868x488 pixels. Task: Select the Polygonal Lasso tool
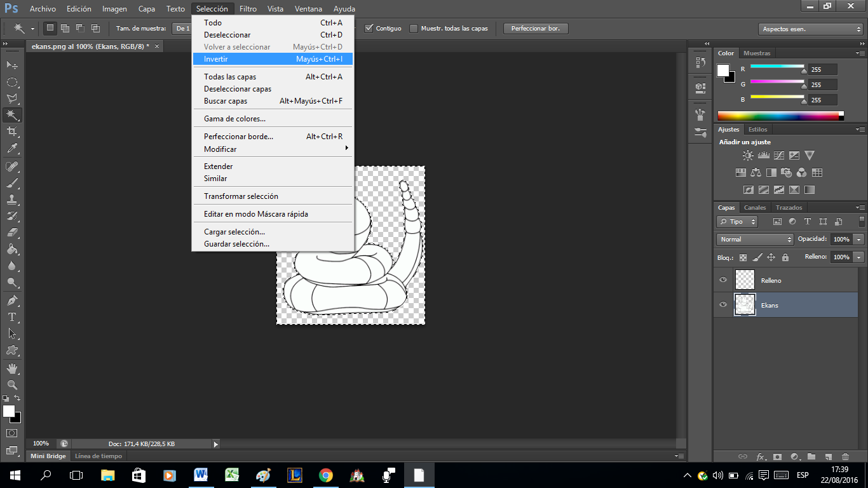[x=12, y=98]
